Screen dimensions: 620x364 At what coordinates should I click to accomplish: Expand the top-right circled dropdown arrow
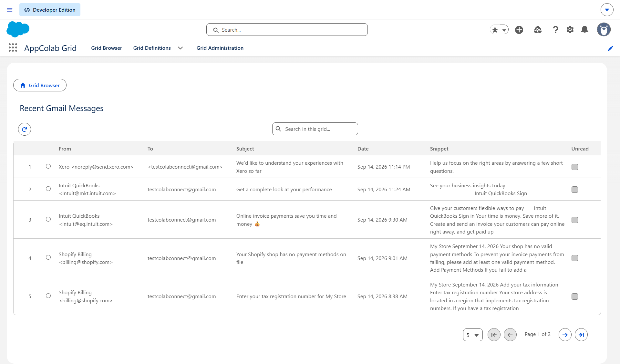pyautogui.click(x=607, y=10)
